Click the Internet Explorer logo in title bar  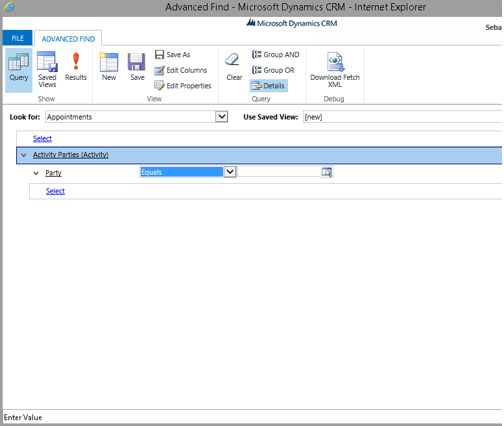(x=8, y=6)
